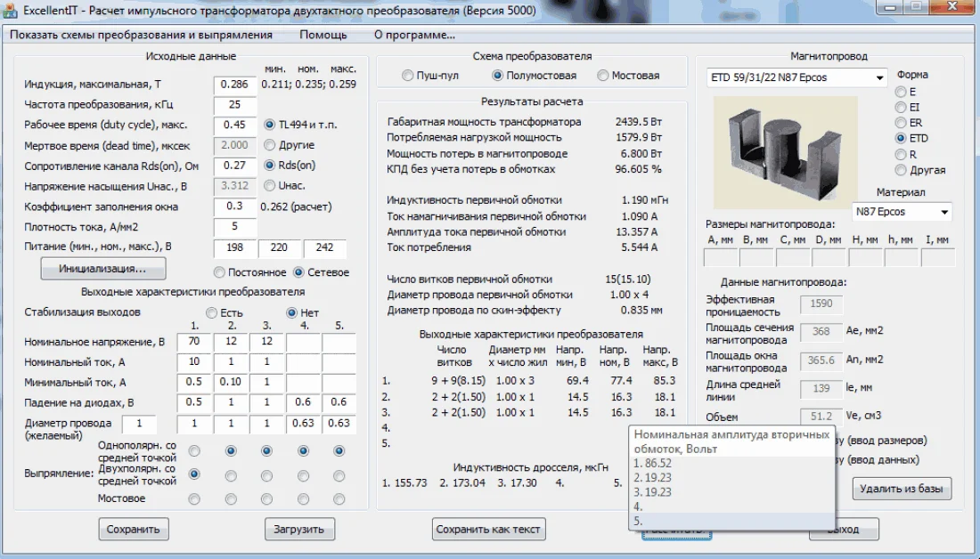Screen dimensions: 980x559
Task: Open Показать схемы преобразования и выпрямления menu
Action: [x=143, y=36]
